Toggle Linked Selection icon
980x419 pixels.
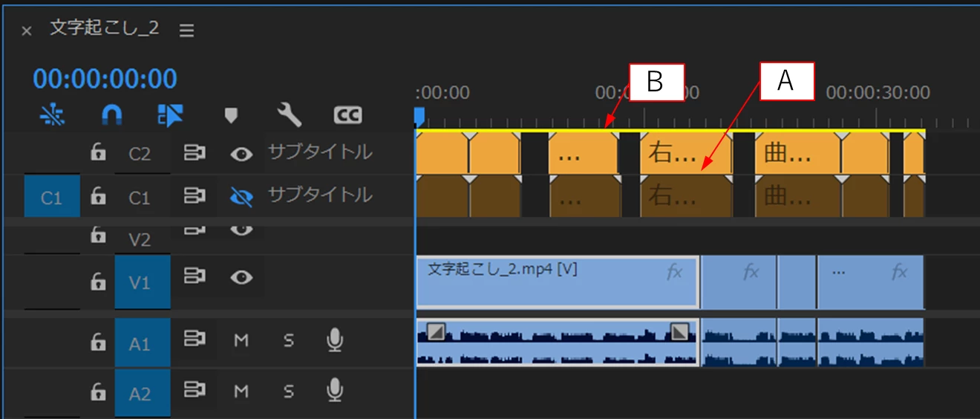click(170, 114)
